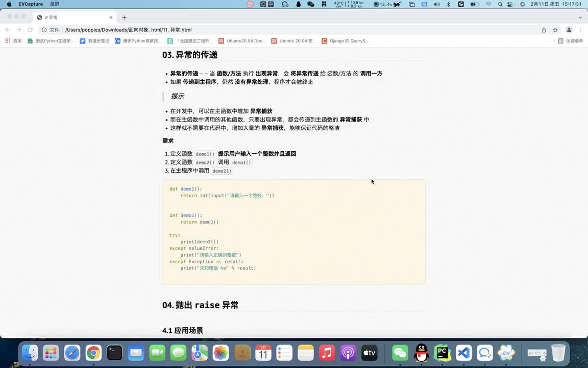Image resolution: width=588 pixels, height=368 pixels.
Task: Click the WeChat menu bar icon
Action: (310, 4)
